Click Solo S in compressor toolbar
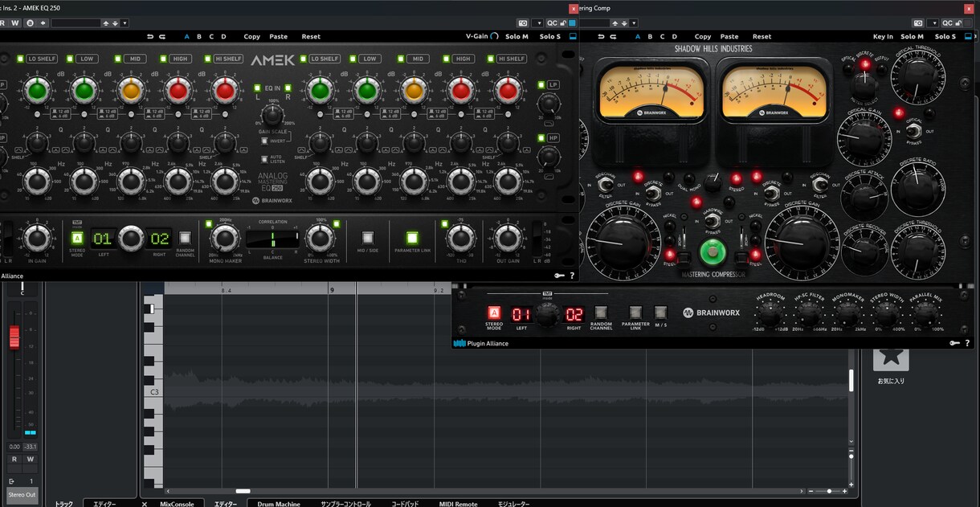The width and height of the screenshot is (980, 507). (x=945, y=36)
